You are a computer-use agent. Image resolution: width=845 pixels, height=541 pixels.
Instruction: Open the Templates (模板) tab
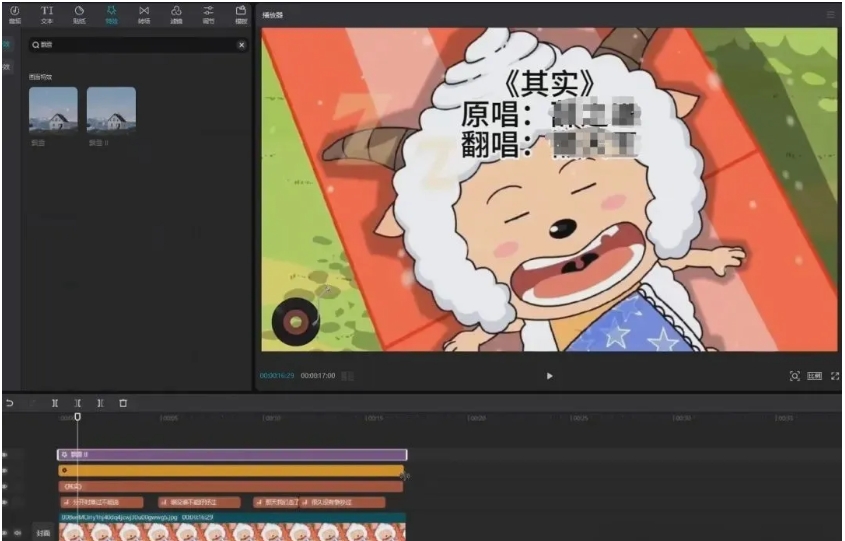tap(241, 15)
